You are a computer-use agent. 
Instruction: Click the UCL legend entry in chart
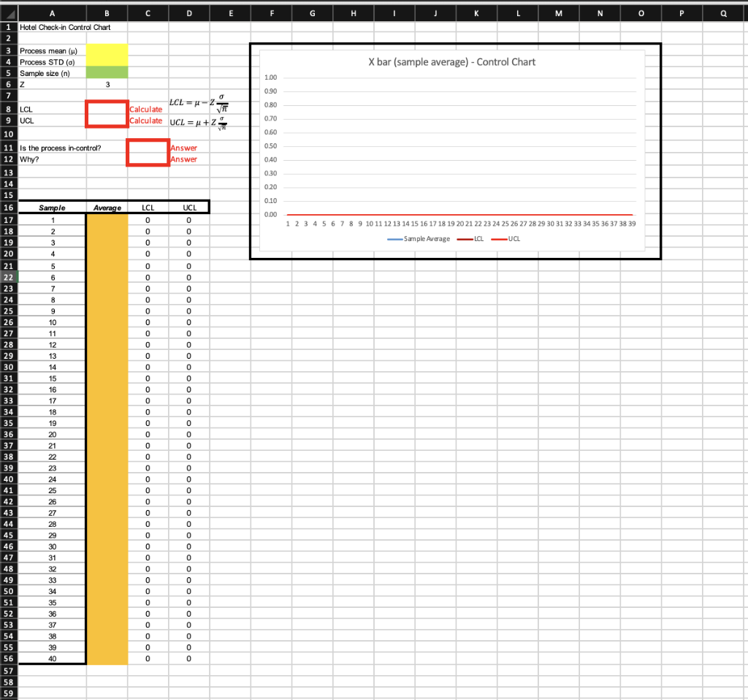[x=505, y=239]
